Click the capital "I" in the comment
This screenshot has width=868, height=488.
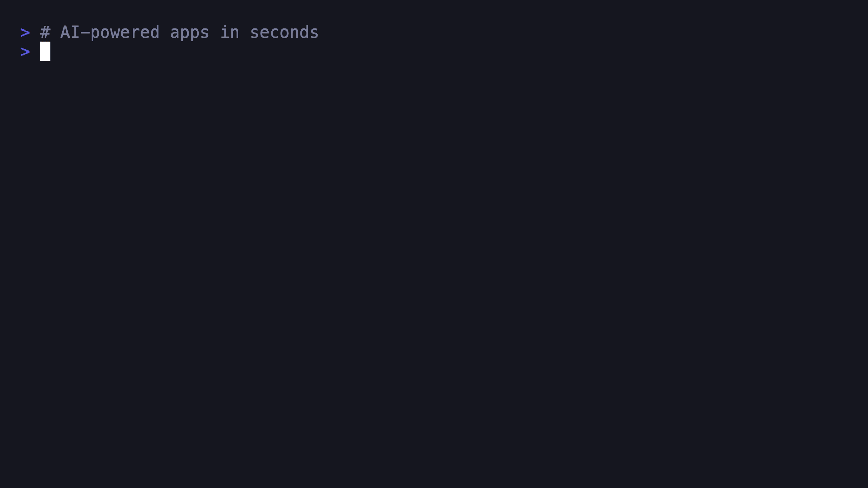point(75,33)
